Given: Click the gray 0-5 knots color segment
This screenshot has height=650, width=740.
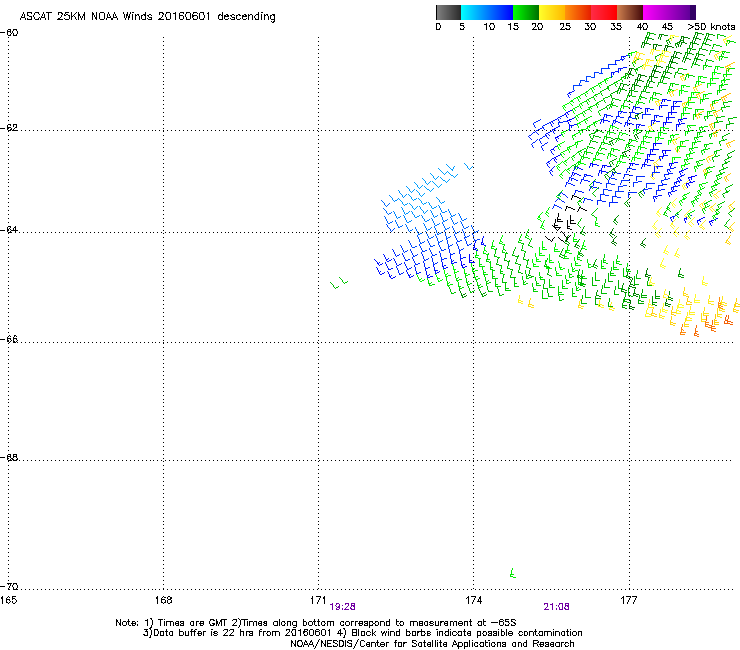Looking at the screenshot, I should [448, 12].
